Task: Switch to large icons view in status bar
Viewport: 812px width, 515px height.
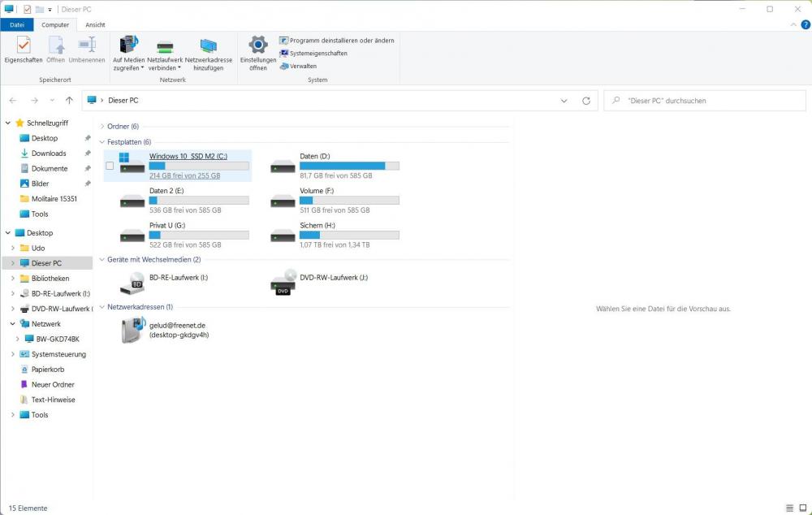Action: click(x=803, y=509)
